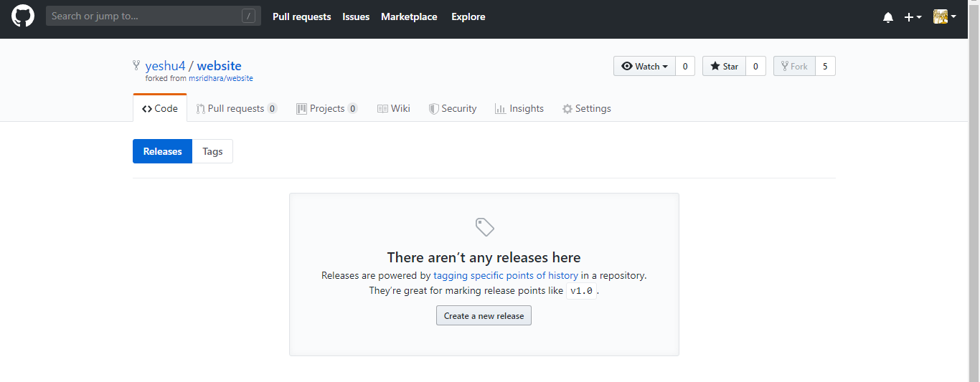
Task: Open the msridhara/website fork source link
Action: (x=221, y=78)
